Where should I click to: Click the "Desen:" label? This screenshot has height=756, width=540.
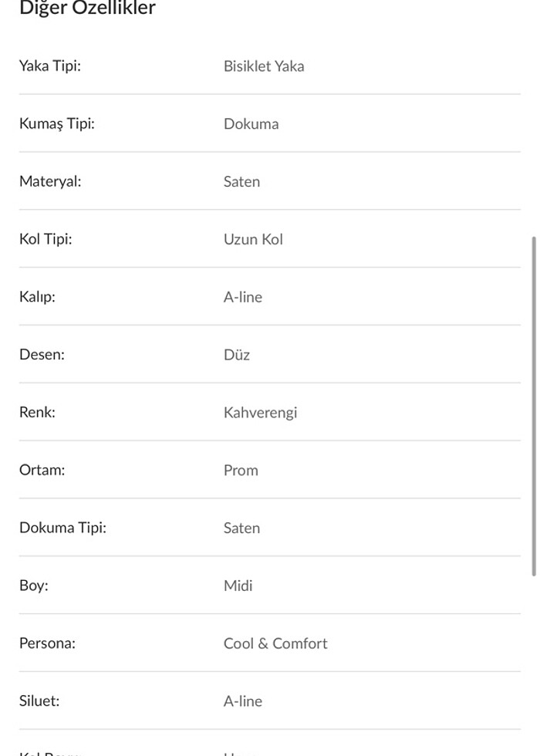[x=42, y=355]
